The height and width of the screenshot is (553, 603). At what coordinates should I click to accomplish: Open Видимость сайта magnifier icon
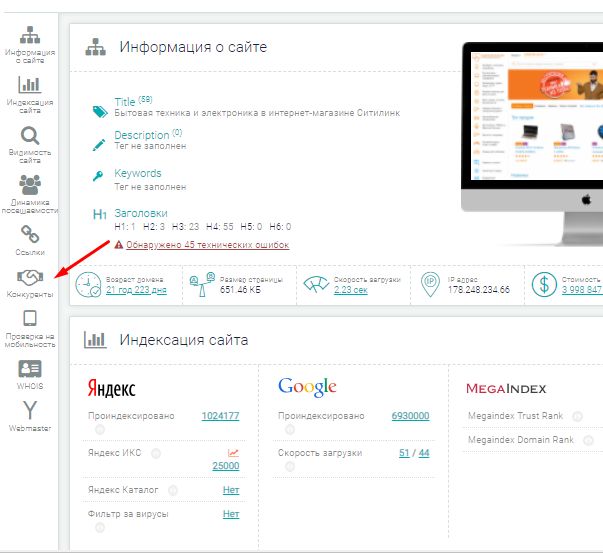tap(29, 136)
